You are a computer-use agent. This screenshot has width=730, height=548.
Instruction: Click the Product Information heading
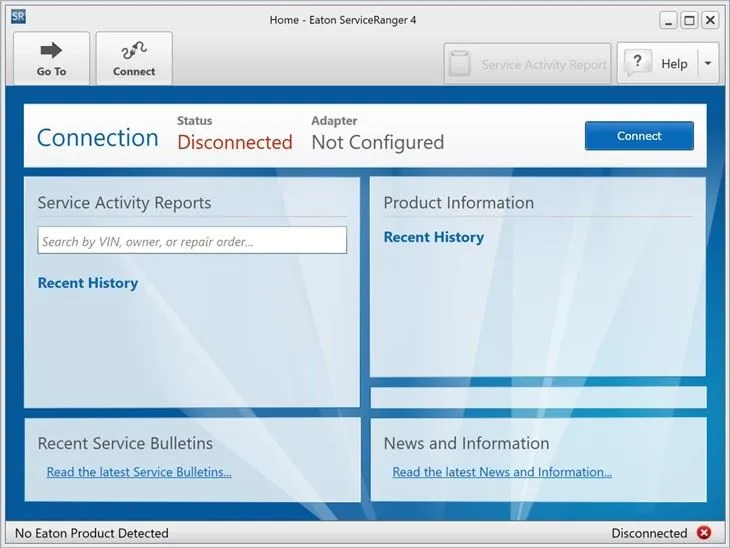pos(459,203)
